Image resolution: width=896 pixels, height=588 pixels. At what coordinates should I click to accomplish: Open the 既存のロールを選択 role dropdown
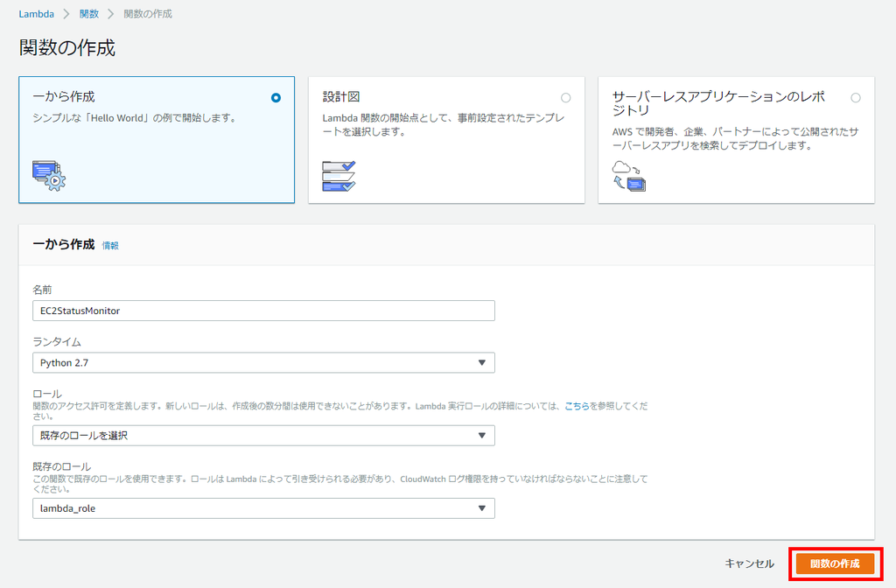[263, 436]
